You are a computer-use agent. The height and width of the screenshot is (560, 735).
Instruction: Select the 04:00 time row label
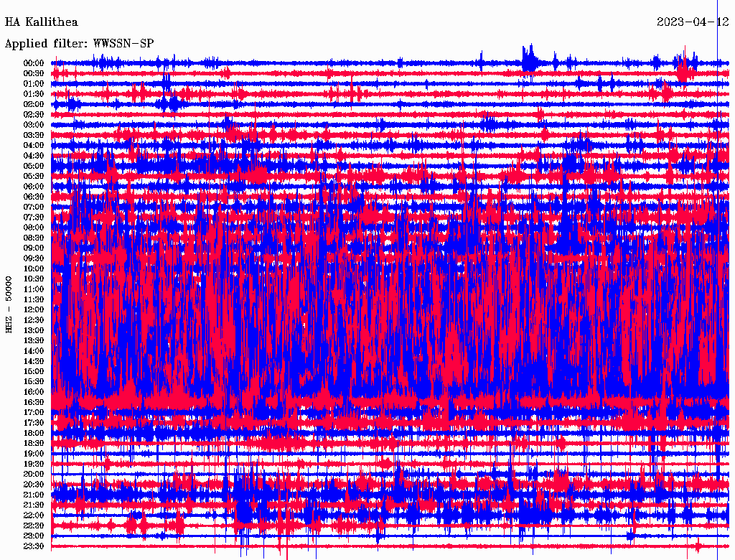(34, 146)
